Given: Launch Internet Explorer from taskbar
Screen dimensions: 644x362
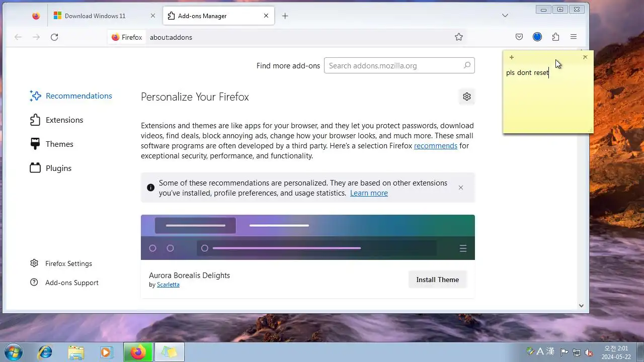Looking at the screenshot, I should (45, 352).
